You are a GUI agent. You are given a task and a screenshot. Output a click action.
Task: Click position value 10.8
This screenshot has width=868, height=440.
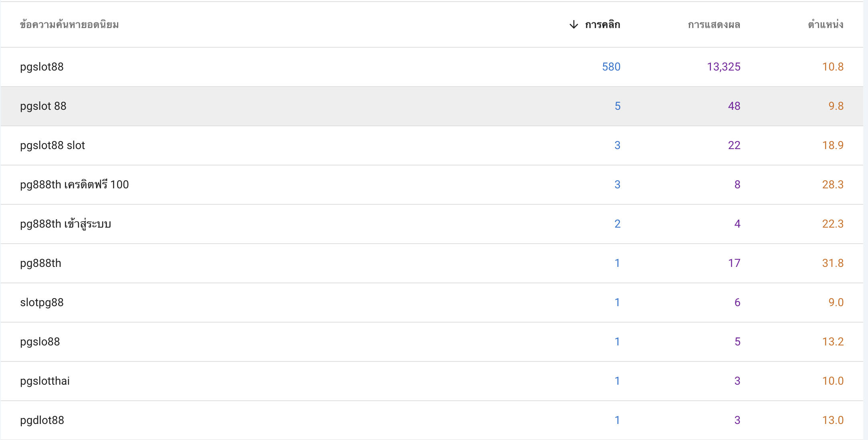click(x=833, y=67)
